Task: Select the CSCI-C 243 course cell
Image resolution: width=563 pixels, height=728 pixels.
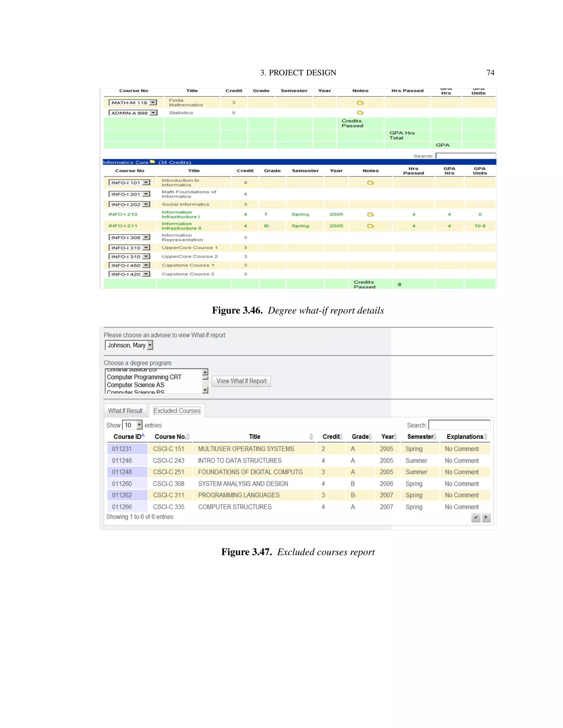Action: point(170,460)
